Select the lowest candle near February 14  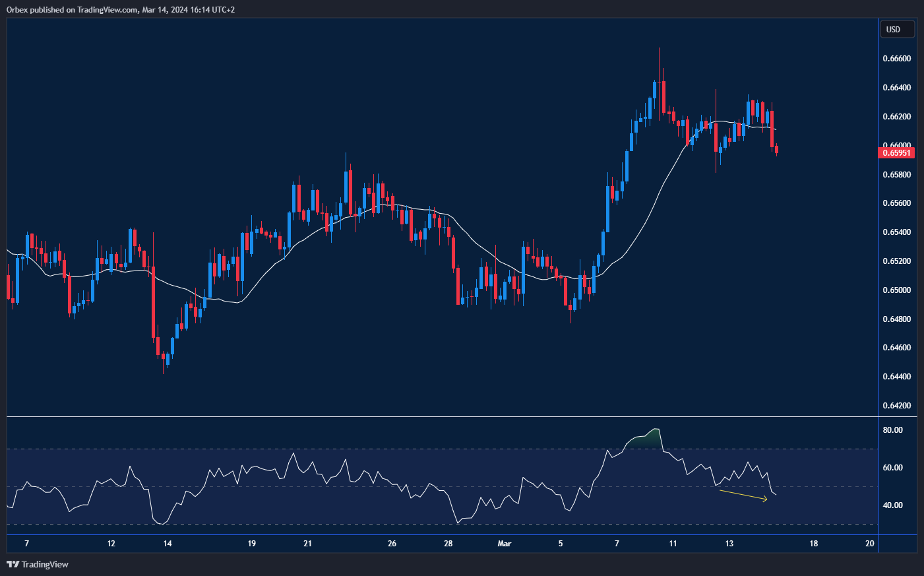[x=163, y=362]
